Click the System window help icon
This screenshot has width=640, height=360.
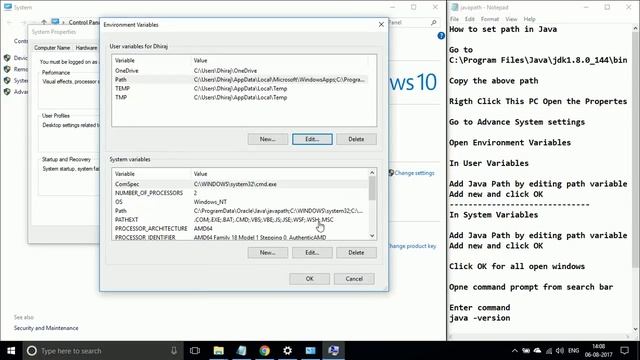tap(441, 36)
